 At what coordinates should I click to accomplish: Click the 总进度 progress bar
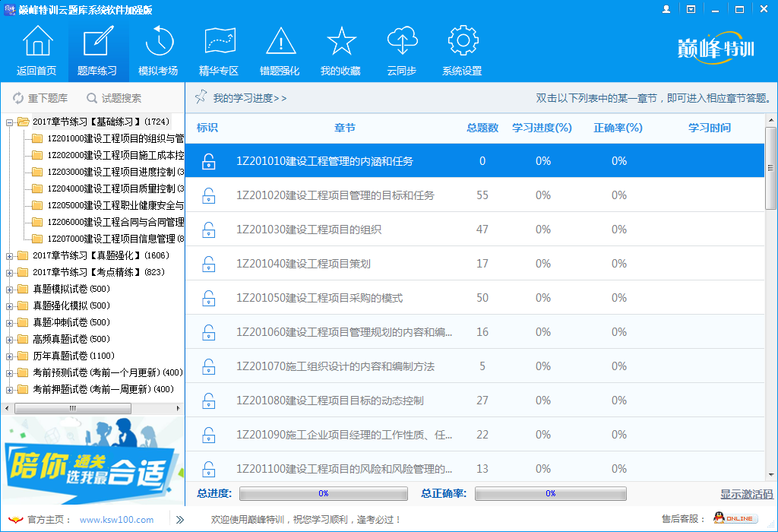(x=322, y=493)
